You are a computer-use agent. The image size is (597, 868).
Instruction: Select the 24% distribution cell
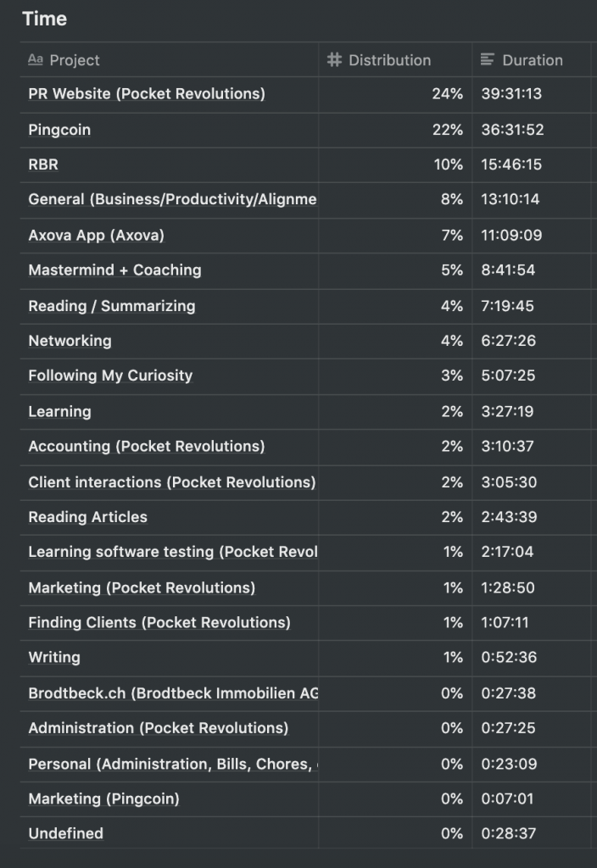point(447,94)
